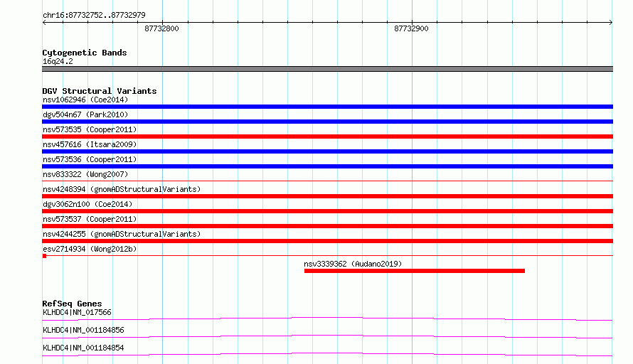
Task: Click the blue bar for dgv504n67
Action: coord(327,122)
